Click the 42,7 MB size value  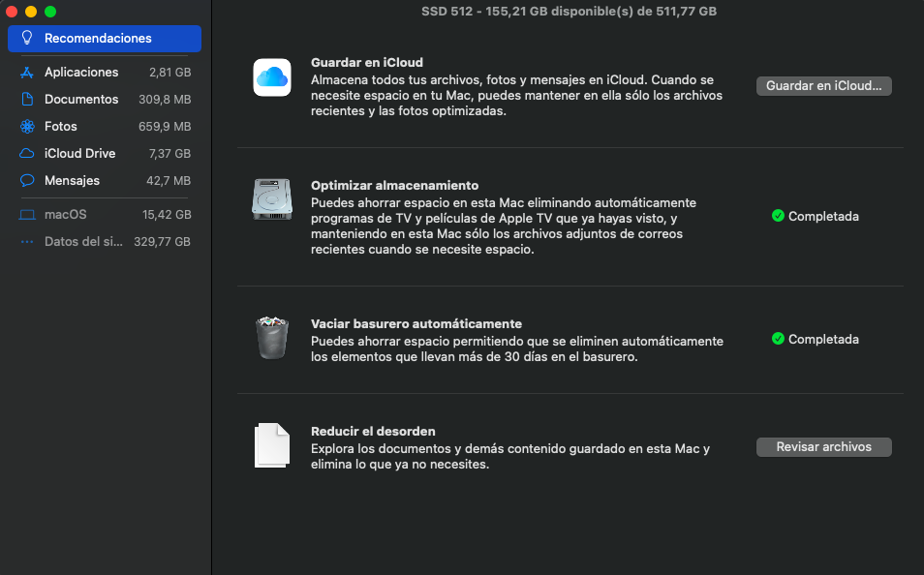pos(169,181)
